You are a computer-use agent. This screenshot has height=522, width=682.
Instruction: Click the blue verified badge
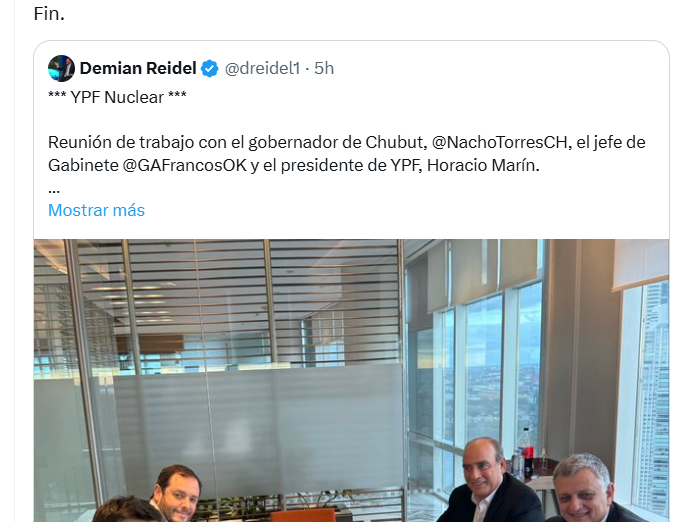click(x=210, y=68)
